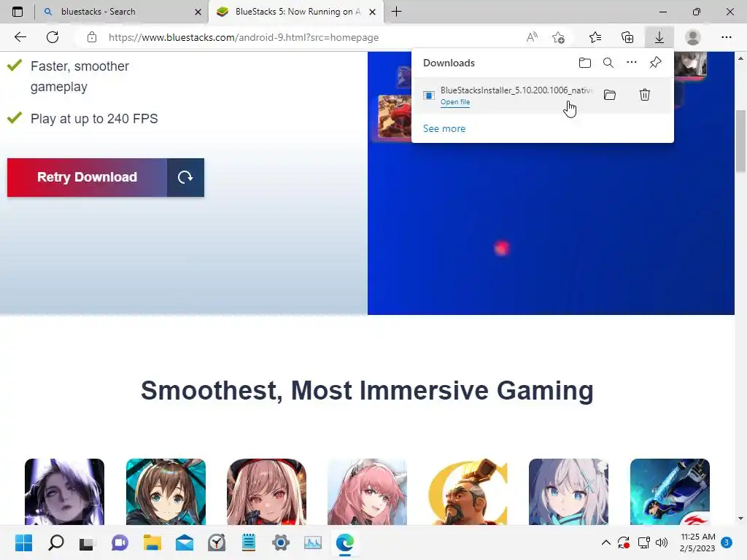Search downloads with magnifier icon
Image resolution: width=747 pixels, height=560 pixels.
608,63
